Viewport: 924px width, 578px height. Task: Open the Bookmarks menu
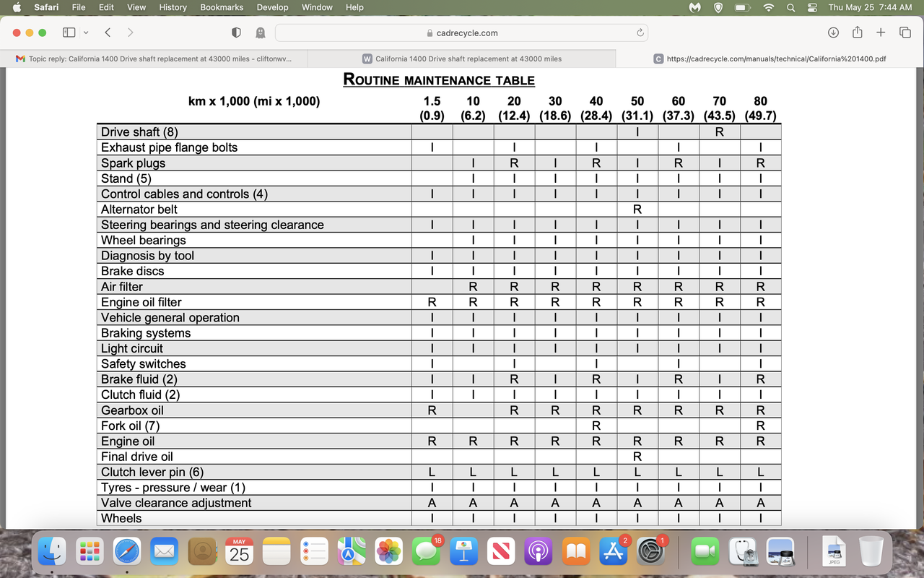tap(222, 7)
